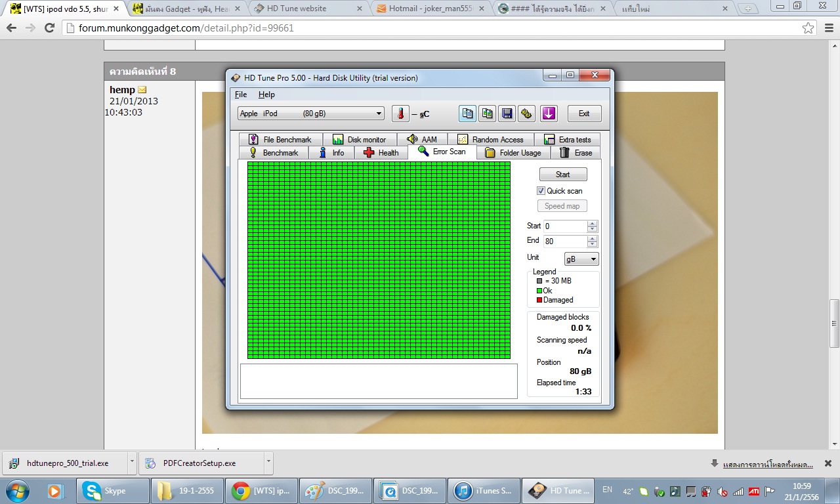The image size is (840, 504).
Task: Click the floppy disk save icon
Action: (x=507, y=114)
